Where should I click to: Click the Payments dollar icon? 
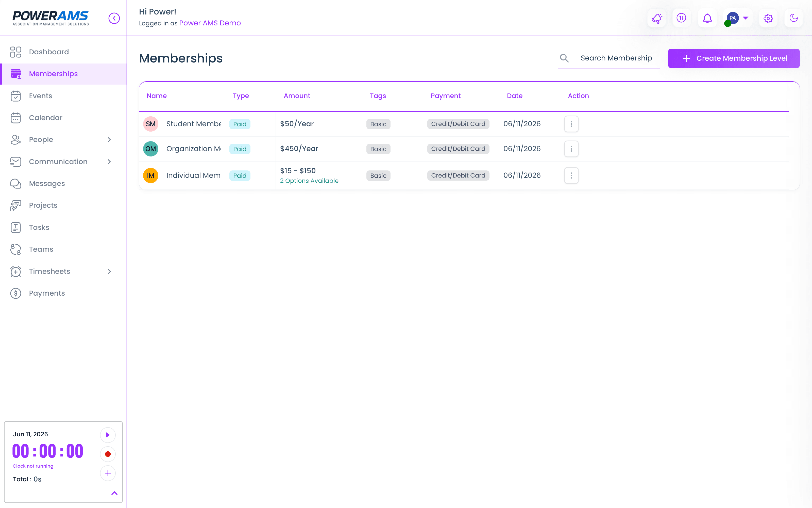point(16,293)
